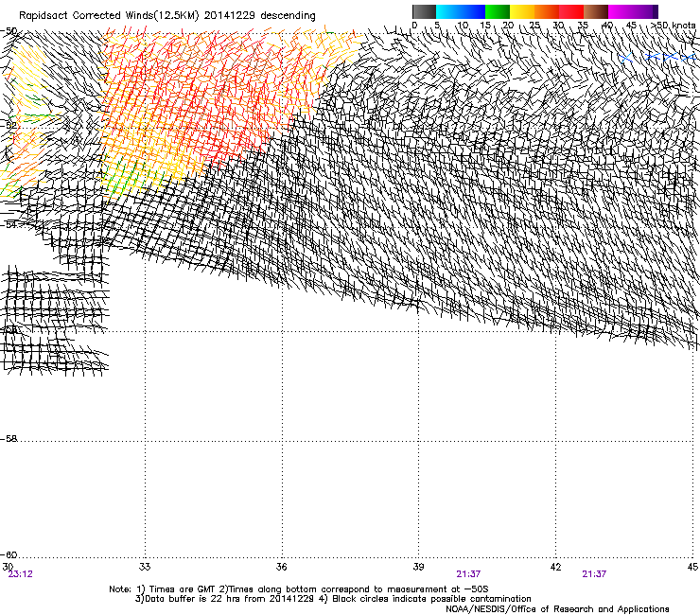Click the longitude label '45'

692,567
